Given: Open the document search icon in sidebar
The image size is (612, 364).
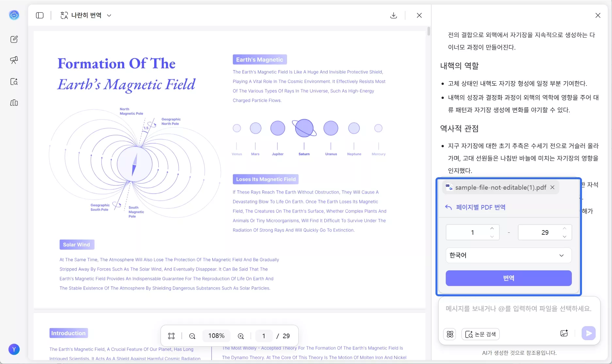Looking at the screenshot, I should (x=14, y=82).
